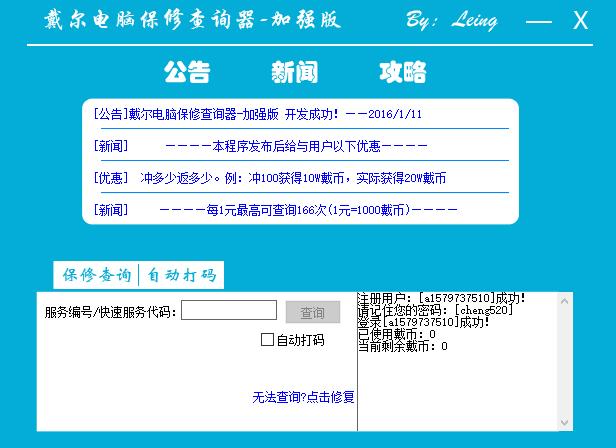The height and width of the screenshot is (448, 616).
Task: Click the log panel scroll up arrow
Action: pyautogui.click(x=565, y=301)
